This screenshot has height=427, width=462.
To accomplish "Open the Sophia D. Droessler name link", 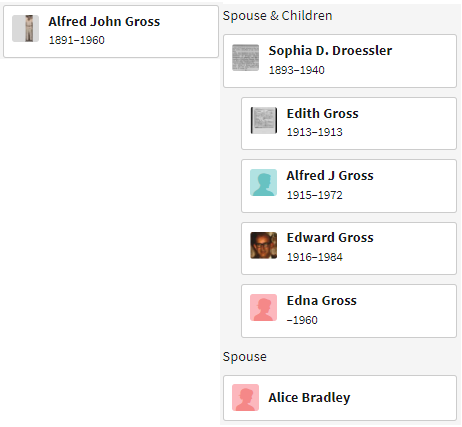I will click(330, 51).
